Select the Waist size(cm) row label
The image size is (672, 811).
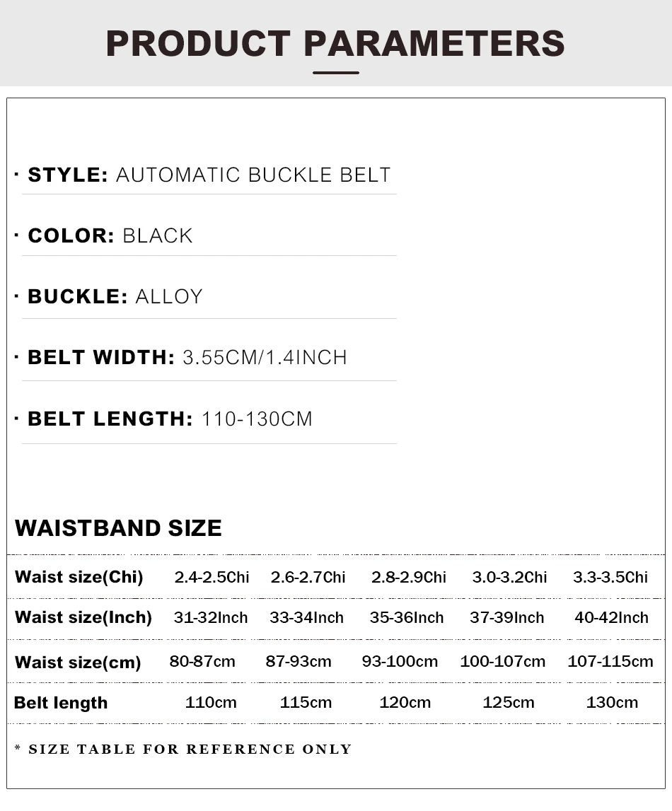78,663
